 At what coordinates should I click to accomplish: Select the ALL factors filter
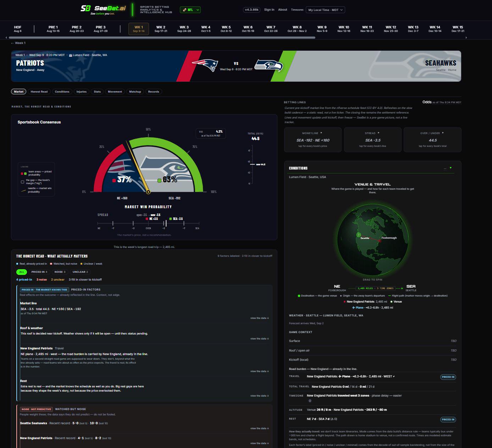click(22, 272)
